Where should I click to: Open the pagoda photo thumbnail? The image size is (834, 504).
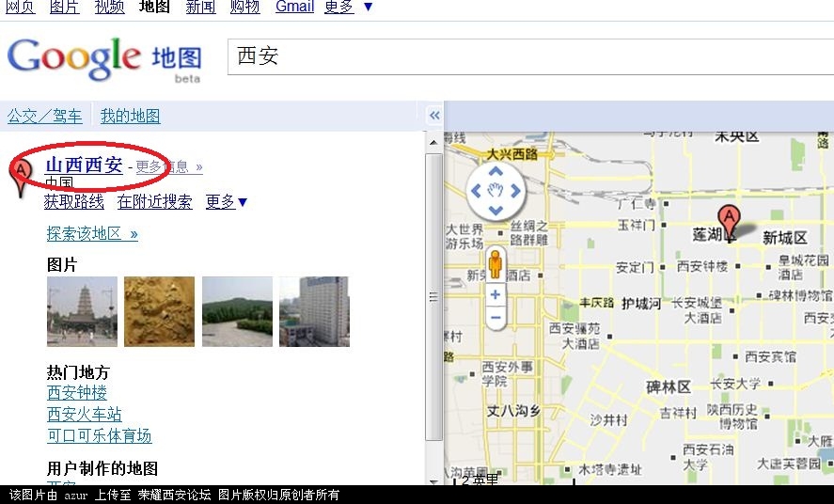82,311
